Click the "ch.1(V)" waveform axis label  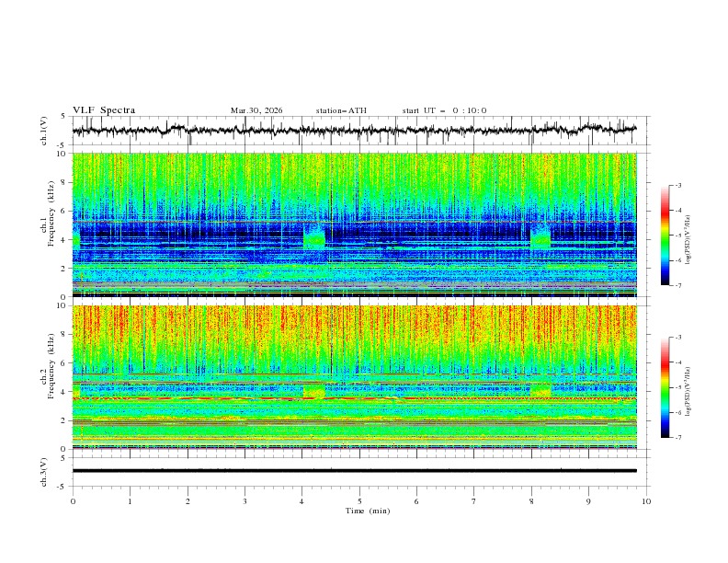[44, 131]
